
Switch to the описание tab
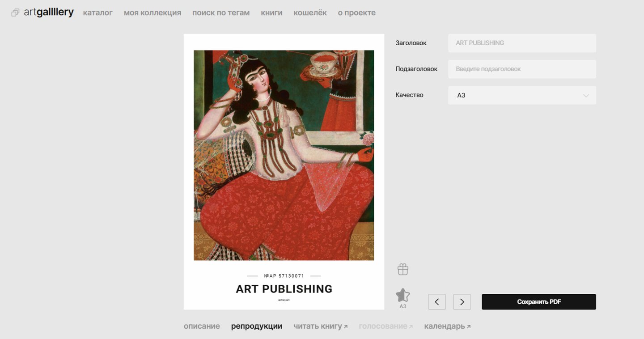click(201, 326)
